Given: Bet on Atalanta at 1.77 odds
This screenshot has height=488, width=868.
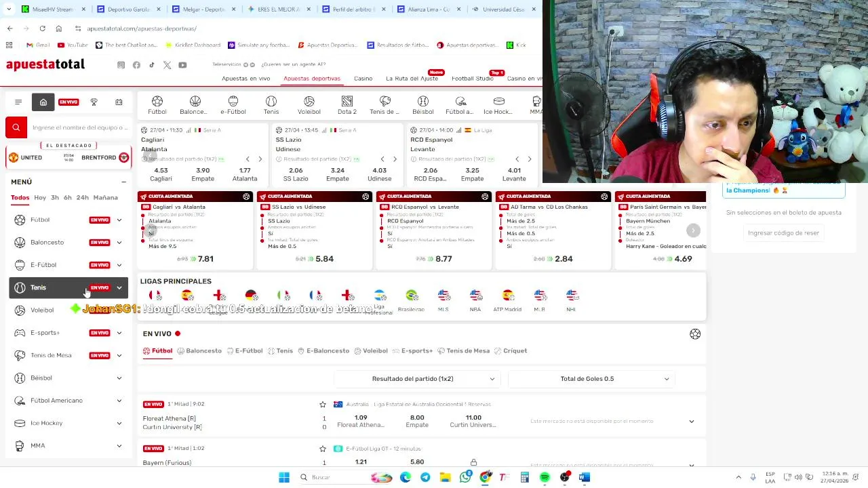Looking at the screenshot, I should (245, 174).
